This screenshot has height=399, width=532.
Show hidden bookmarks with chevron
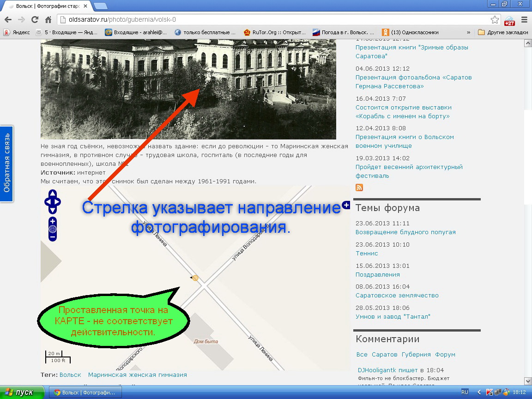(x=469, y=32)
